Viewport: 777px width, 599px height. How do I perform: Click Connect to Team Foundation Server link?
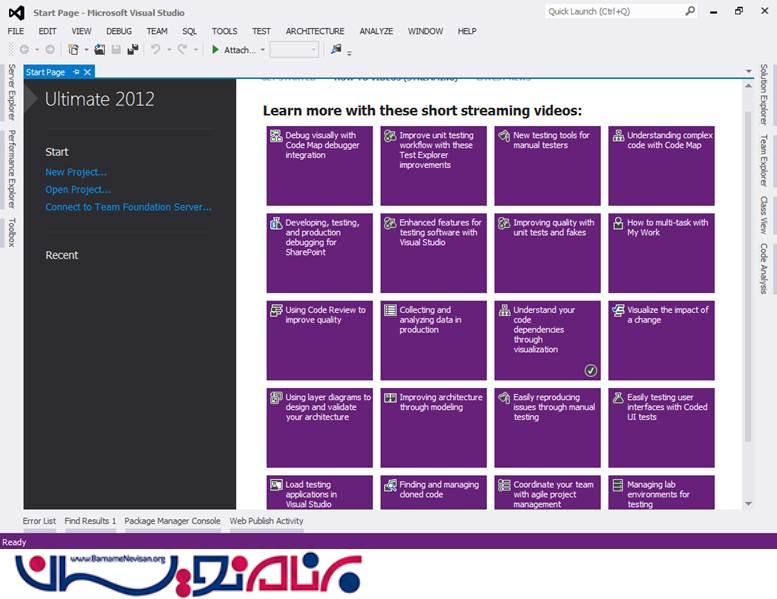pos(128,207)
